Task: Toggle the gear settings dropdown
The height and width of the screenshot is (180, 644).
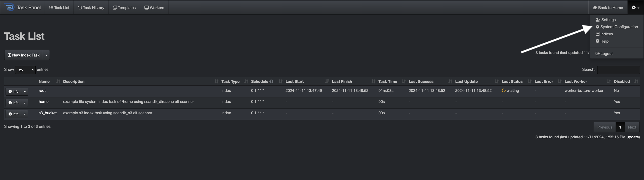Action: (x=635, y=8)
